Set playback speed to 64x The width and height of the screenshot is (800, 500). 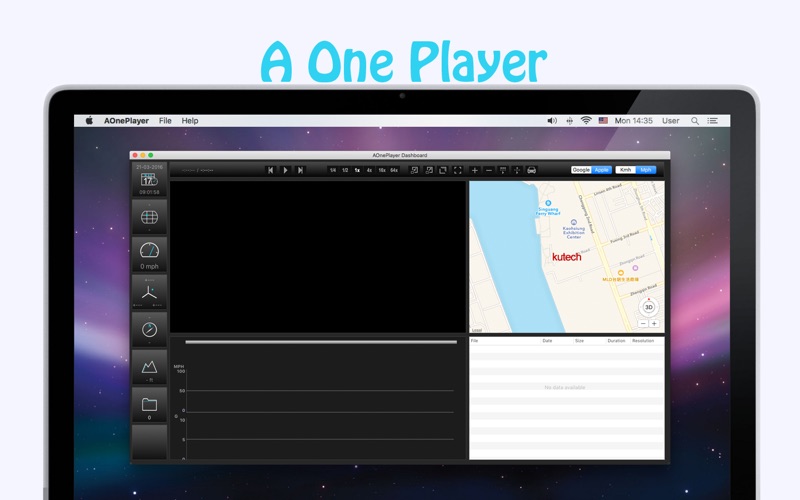(394, 170)
